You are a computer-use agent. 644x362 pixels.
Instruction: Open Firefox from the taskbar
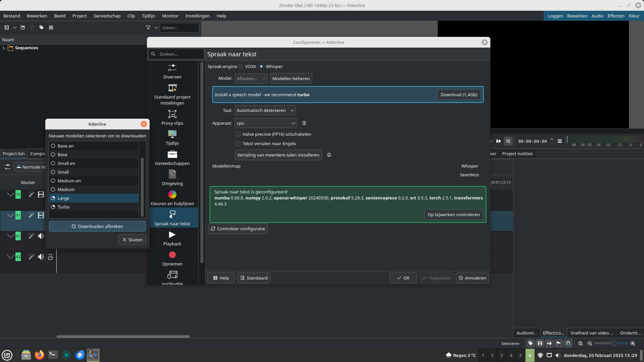[x=39, y=355]
